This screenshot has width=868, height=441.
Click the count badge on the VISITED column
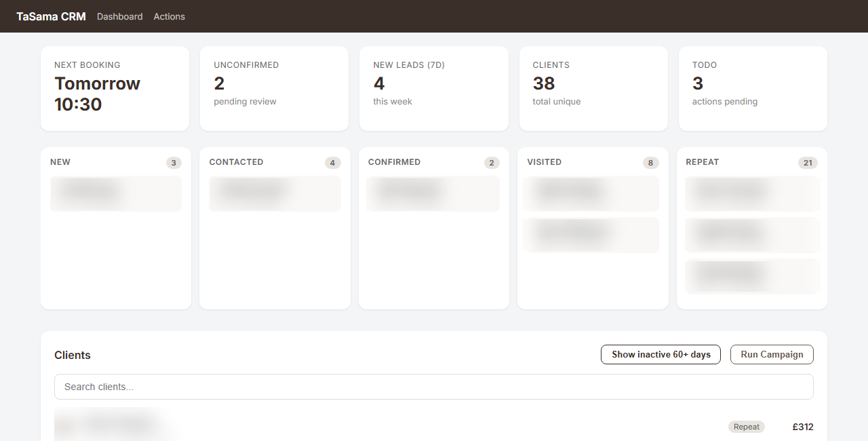(x=650, y=163)
